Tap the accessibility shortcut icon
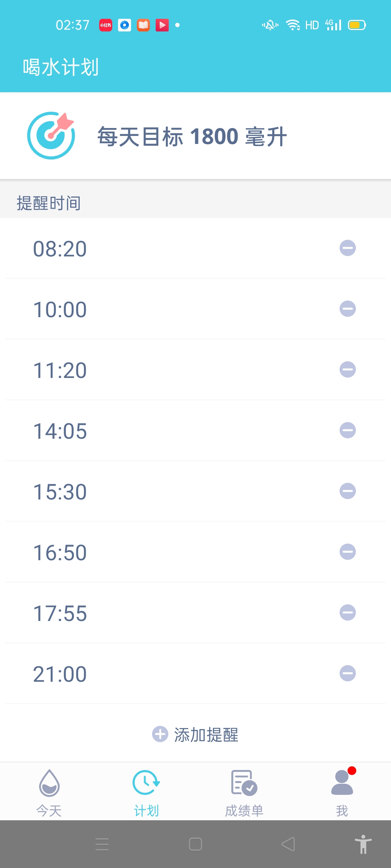 [363, 844]
